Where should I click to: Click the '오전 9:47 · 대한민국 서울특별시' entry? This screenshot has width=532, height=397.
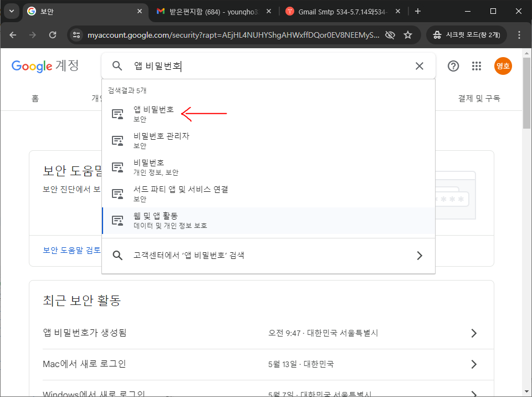pyautogui.click(x=323, y=333)
